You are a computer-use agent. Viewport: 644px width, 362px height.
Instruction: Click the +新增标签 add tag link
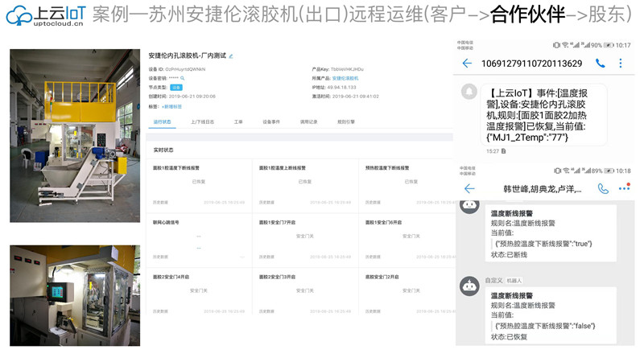point(171,105)
